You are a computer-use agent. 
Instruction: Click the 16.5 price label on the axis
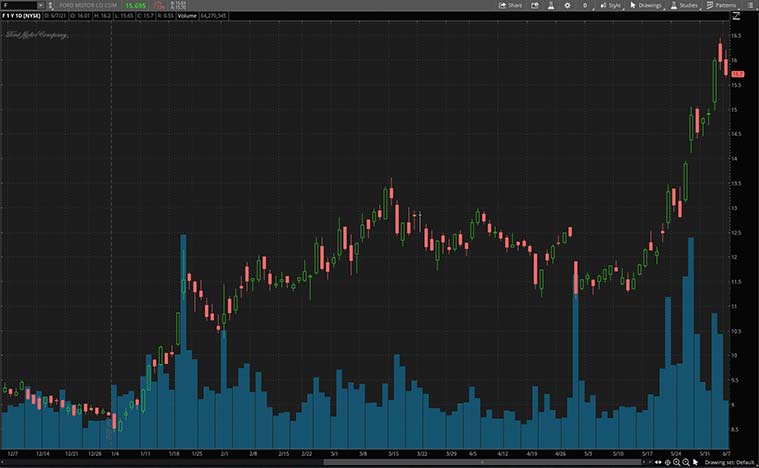736,36
